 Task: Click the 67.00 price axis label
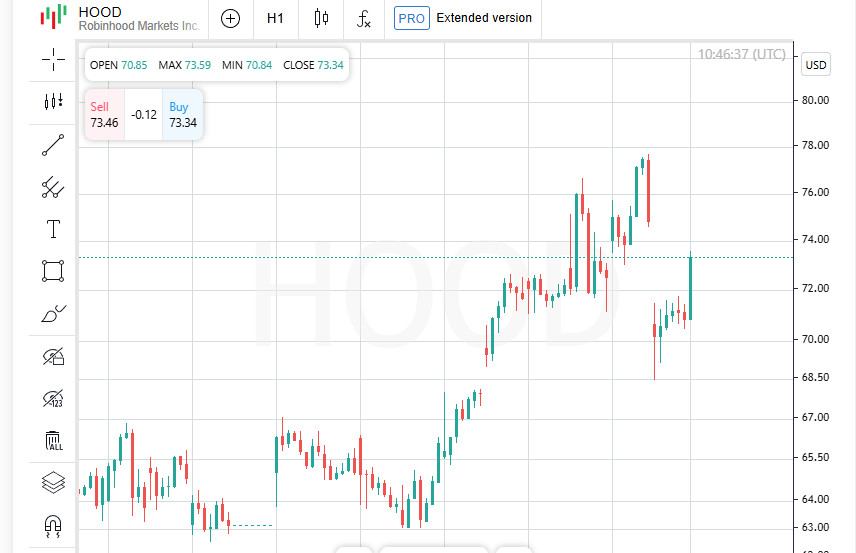tap(815, 417)
